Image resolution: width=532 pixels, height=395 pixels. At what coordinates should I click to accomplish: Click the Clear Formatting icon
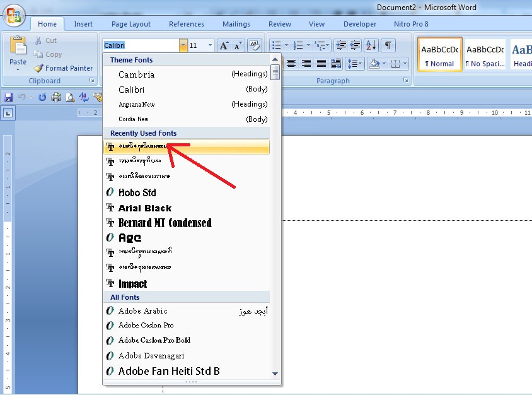click(x=255, y=45)
